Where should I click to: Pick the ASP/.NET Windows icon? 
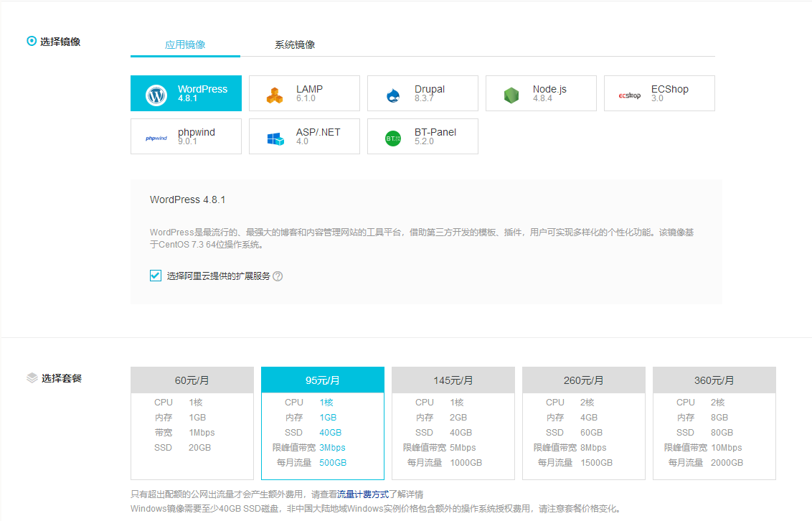click(x=275, y=138)
